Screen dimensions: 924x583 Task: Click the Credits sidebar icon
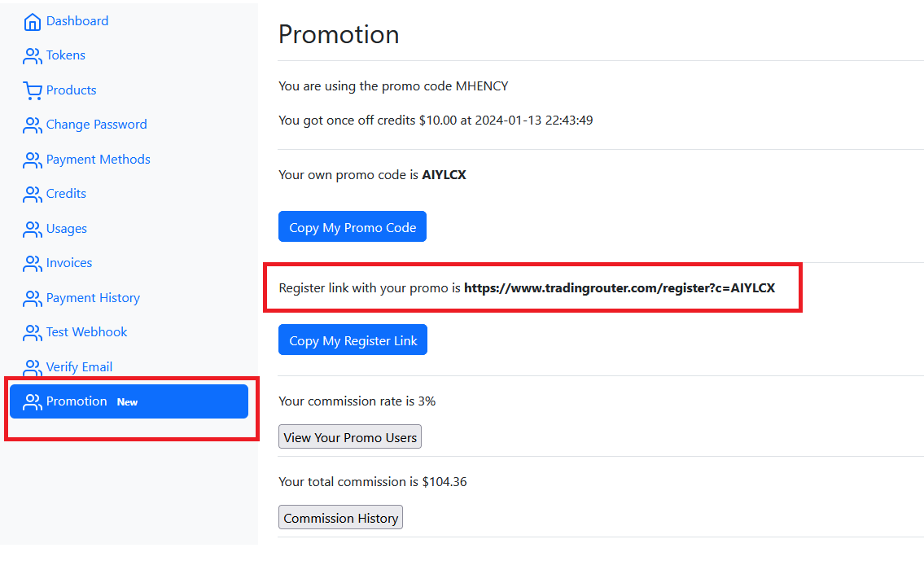(x=33, y=195)
